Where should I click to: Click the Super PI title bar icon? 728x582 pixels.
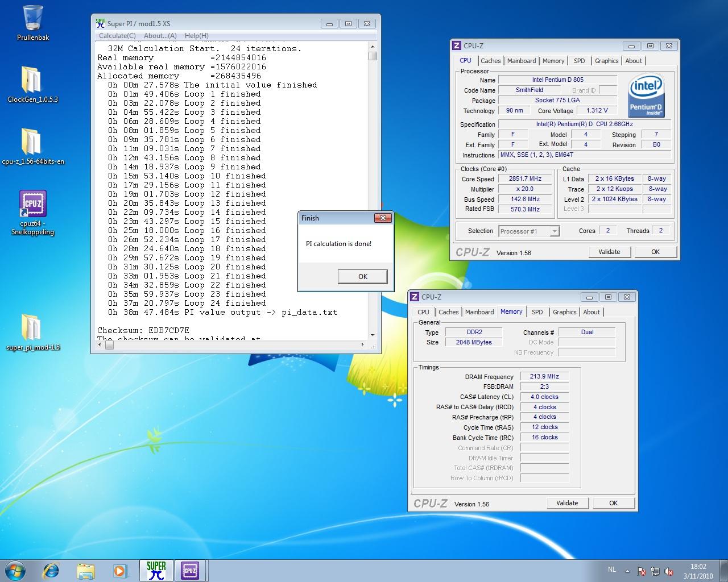(101, 23)
